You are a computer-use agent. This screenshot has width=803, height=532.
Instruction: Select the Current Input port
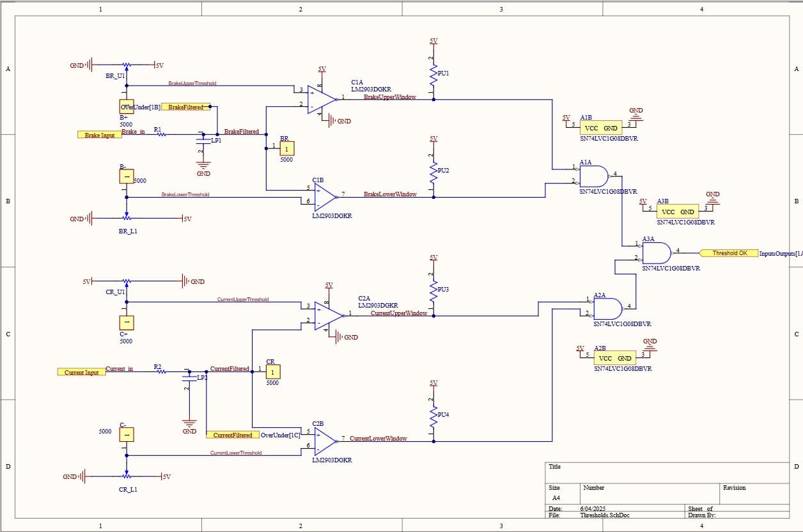point(82,372)
